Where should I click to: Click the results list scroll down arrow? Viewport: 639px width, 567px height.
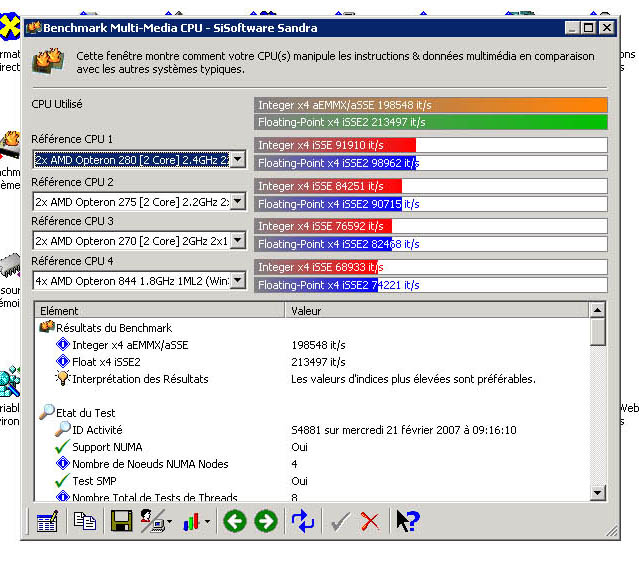pyautogui.click(x=597, y=492)
